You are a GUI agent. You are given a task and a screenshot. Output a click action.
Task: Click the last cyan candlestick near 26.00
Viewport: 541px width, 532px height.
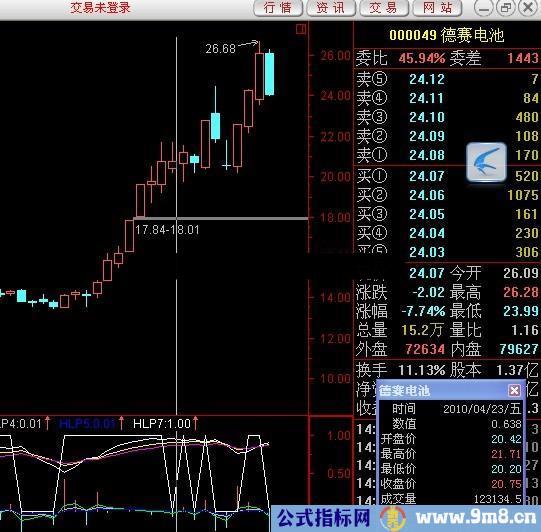click(x=269, y=74)
